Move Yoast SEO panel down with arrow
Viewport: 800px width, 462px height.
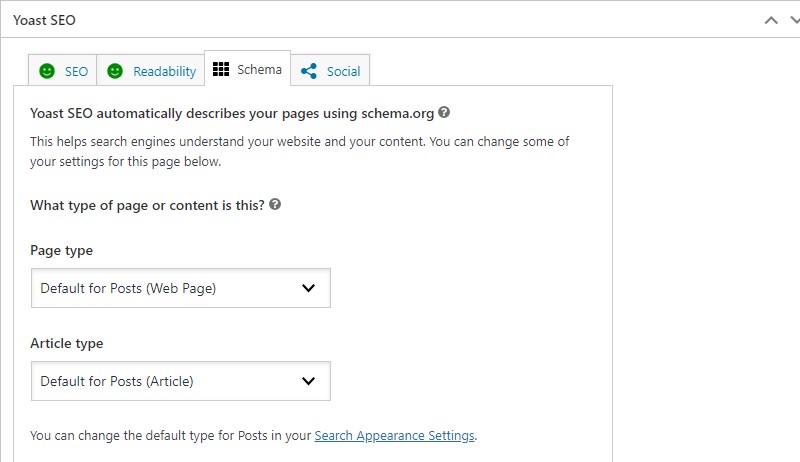coord(795,20)
